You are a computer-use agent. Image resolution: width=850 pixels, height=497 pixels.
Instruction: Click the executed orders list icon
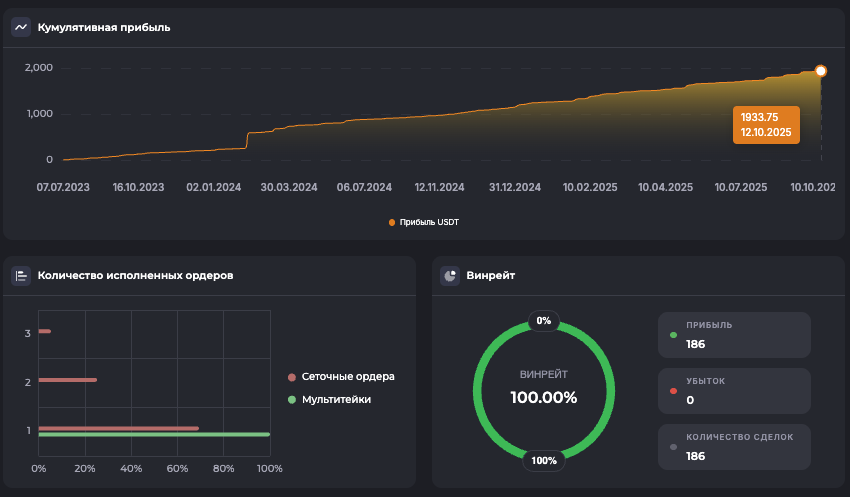[x=21, y=275]
